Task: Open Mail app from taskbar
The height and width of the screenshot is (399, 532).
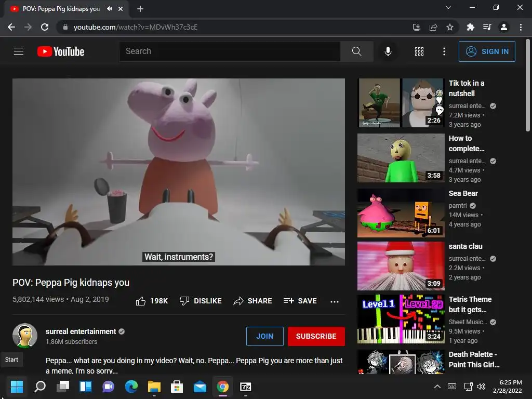Action: pyautogui.click(x=200, y=387)
